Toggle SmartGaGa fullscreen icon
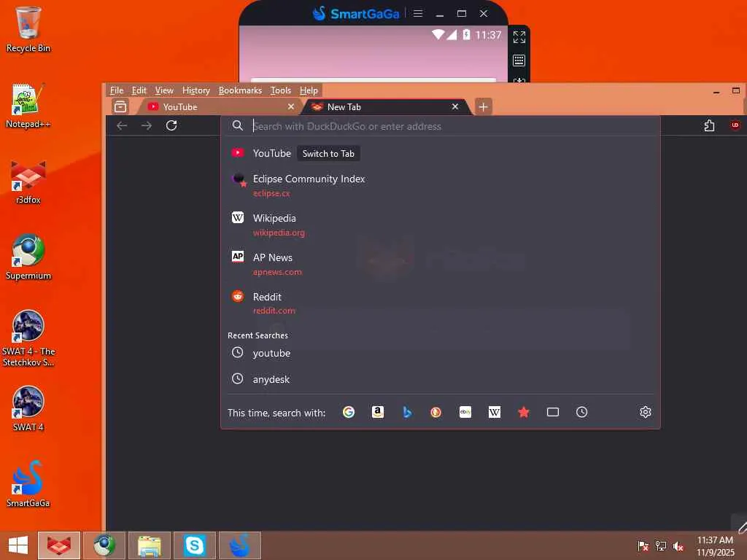Image resolution: width=747 pixels, height=560 pixels. (519, 36)
